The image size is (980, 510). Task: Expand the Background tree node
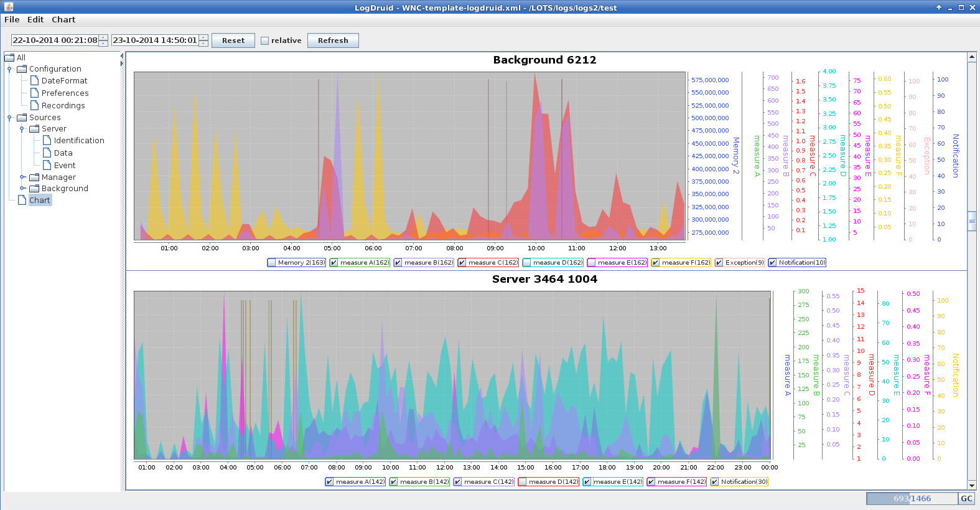point(22,189)
